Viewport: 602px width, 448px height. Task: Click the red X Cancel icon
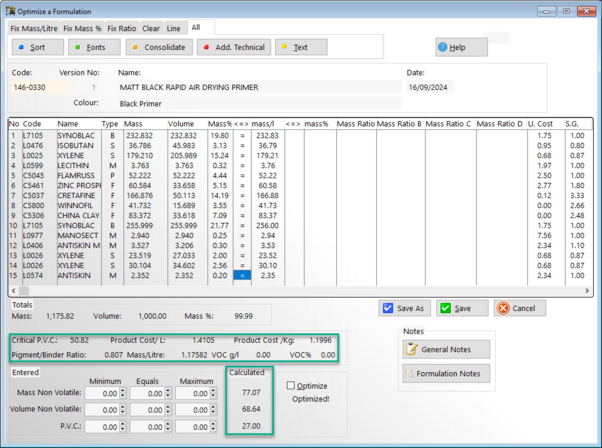coord(503,308)
